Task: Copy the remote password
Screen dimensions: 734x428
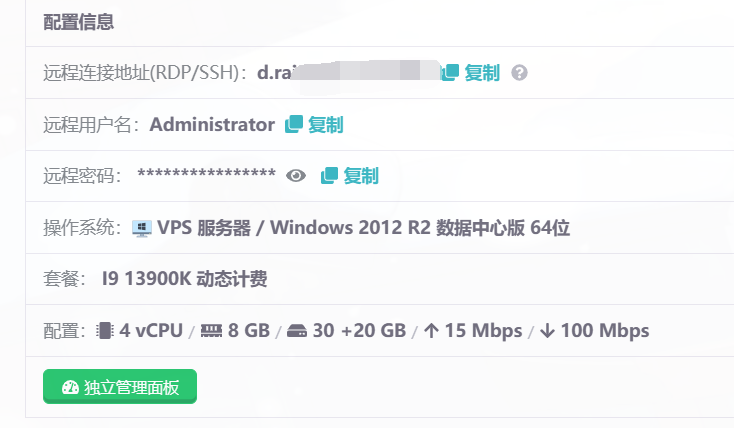Action: pos(350,176)
